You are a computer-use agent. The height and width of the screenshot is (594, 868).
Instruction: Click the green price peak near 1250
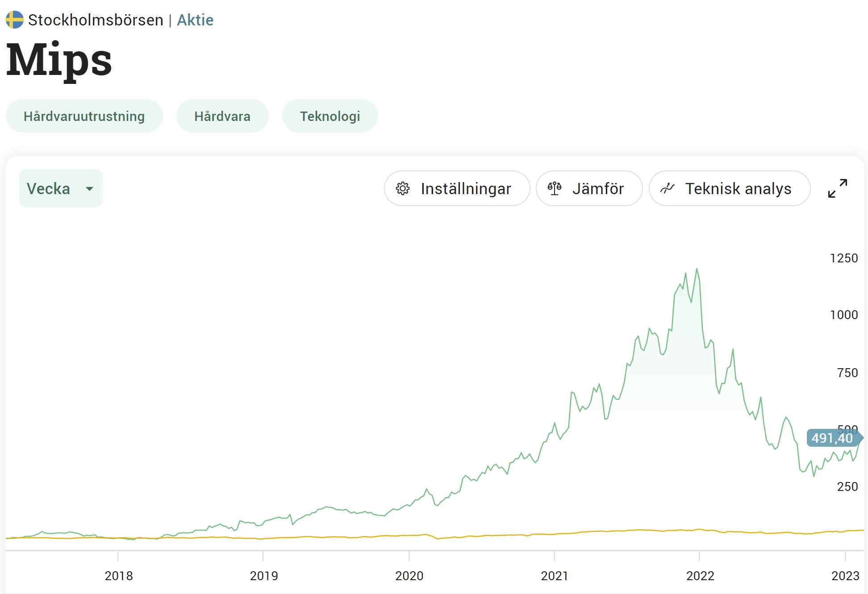697,270
